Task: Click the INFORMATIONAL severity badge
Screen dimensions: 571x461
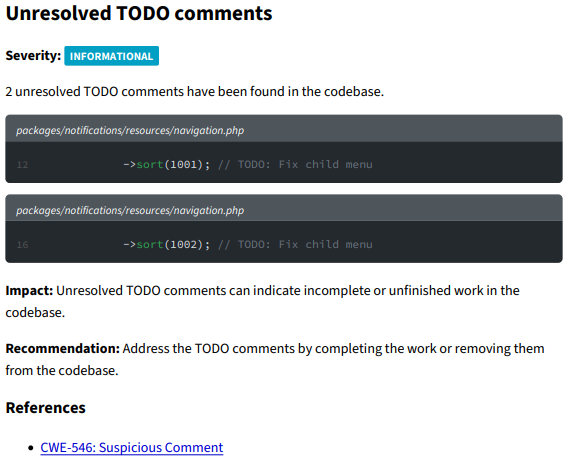Action: click(x=111, y=56)
